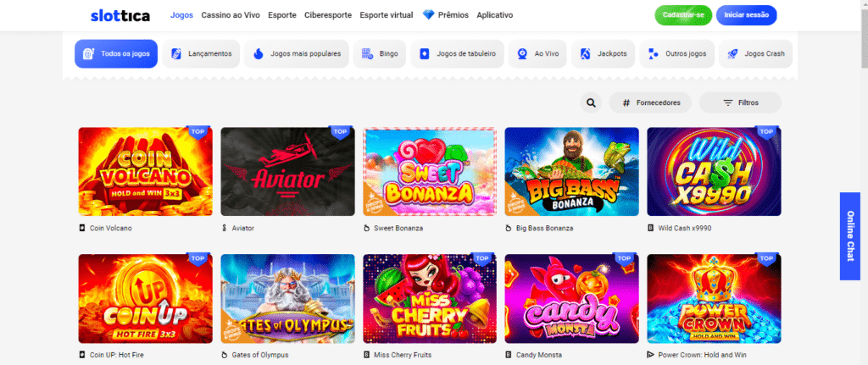Open the Miss Cherry Fruits thumbnail
The image size is (868, 365).
pos(430,299)
